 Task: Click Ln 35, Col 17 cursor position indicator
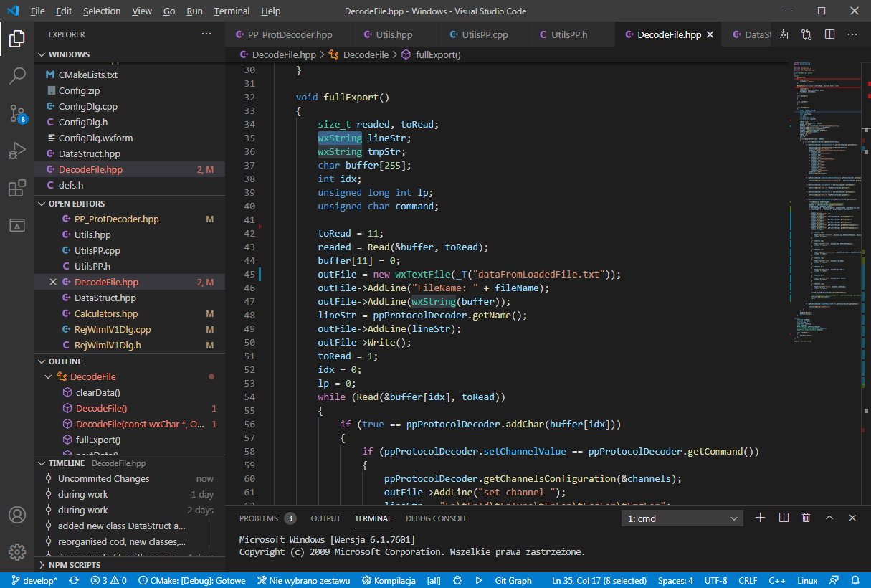(598, 581)
